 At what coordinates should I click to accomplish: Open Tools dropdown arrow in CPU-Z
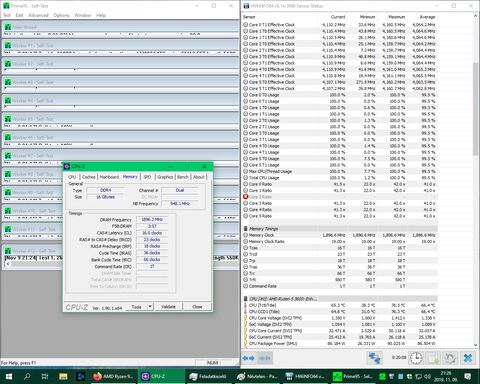(x=150, y=307)
